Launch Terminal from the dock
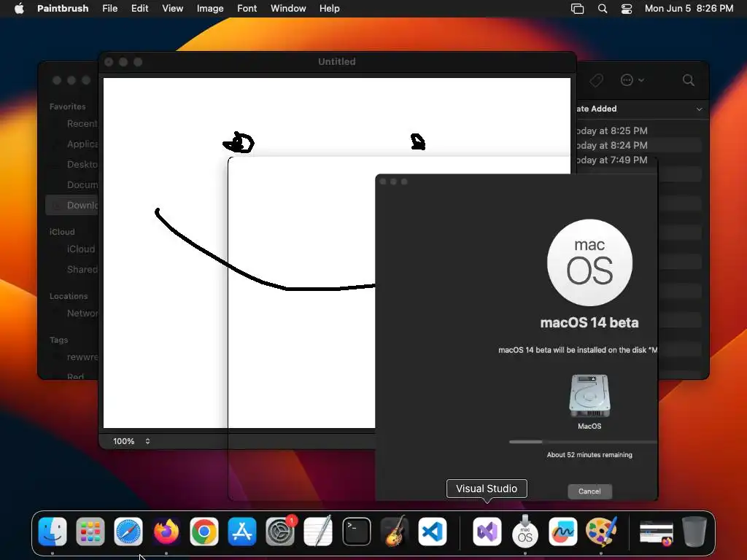This screenshot has width=747, height=560. [356, 532]
